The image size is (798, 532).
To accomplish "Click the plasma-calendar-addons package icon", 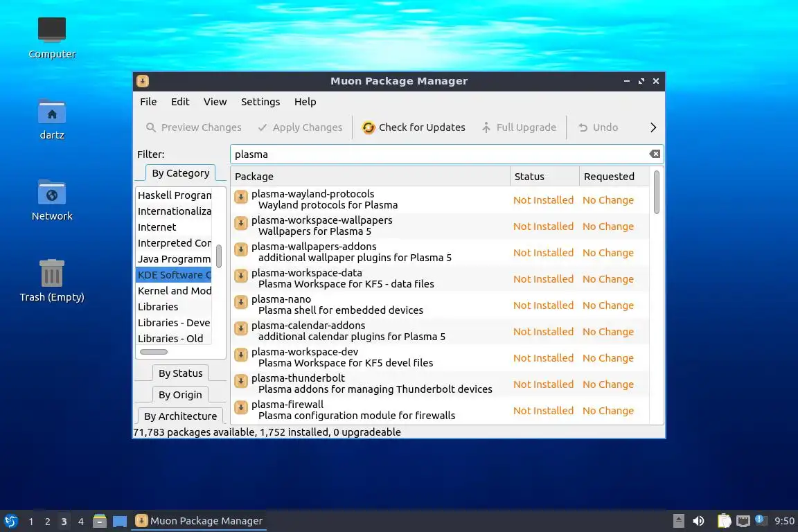I will [x=241, y=328].
